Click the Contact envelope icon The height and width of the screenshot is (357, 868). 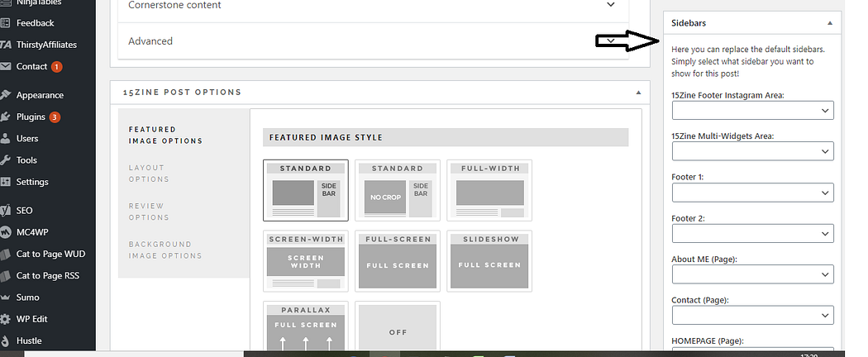[x=5, y=66]
